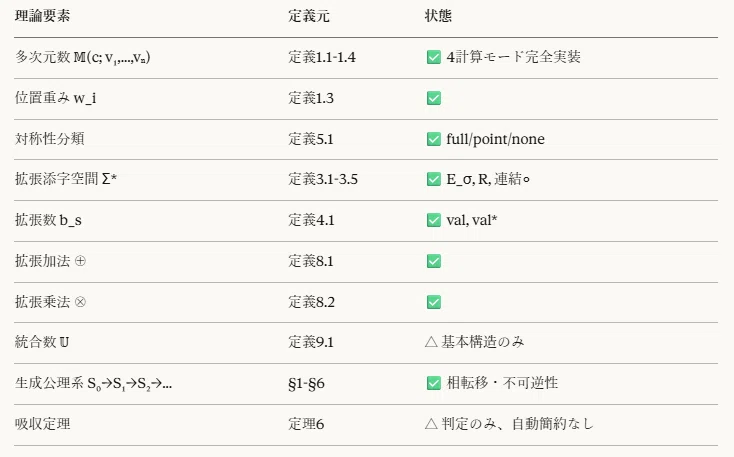Click the 定理6 reference cell
The height and width of the screenshot is (457, 734).
point(306,424)
